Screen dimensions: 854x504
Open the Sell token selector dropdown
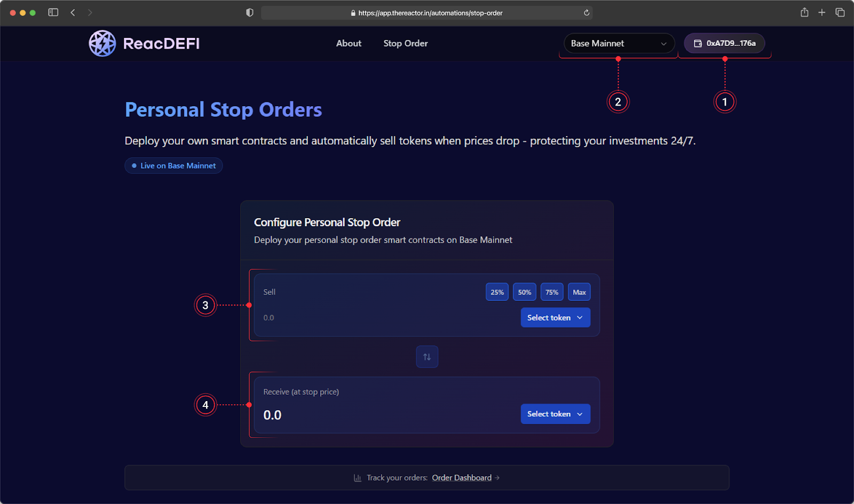pyautogui.click(x=555, y=317)
